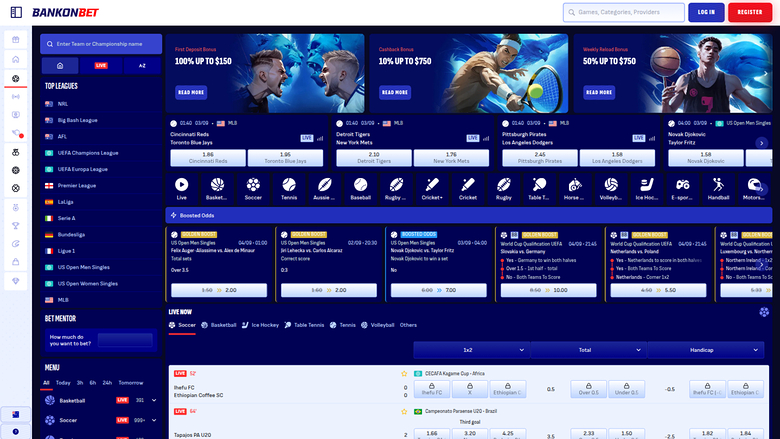This screenshot has width=780, height=439.
Task: Filter menu by 24h
Action: coord(107,383)
